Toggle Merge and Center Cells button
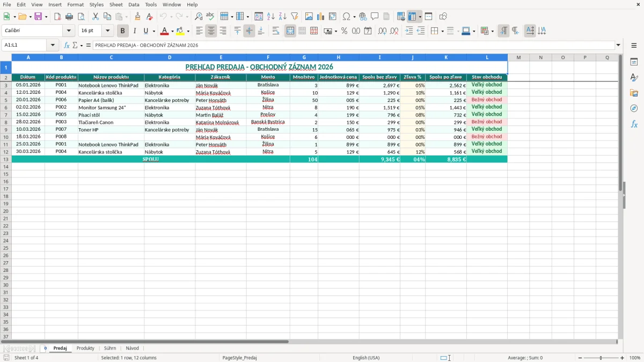The width and height of the screenshot is (644, 362). (290, 31)
